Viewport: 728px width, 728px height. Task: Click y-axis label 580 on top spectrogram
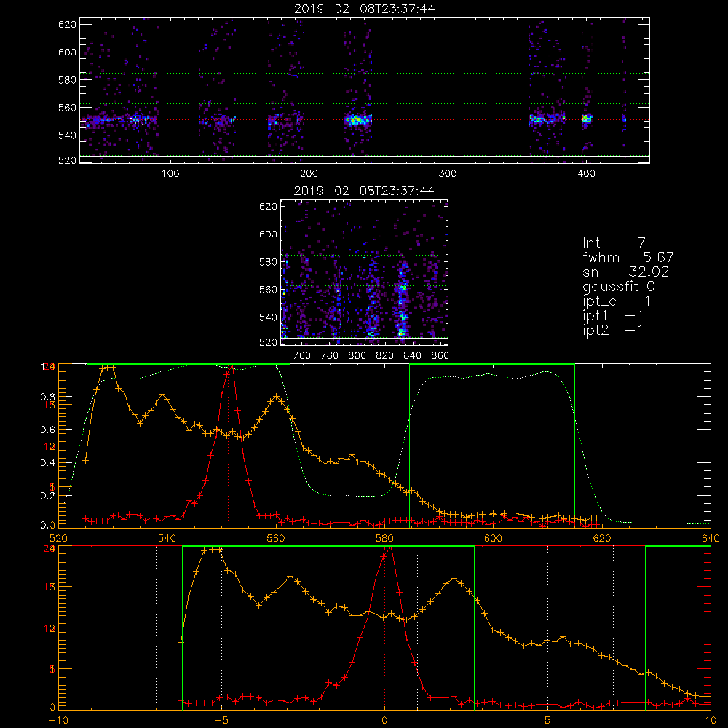(67, 80)
